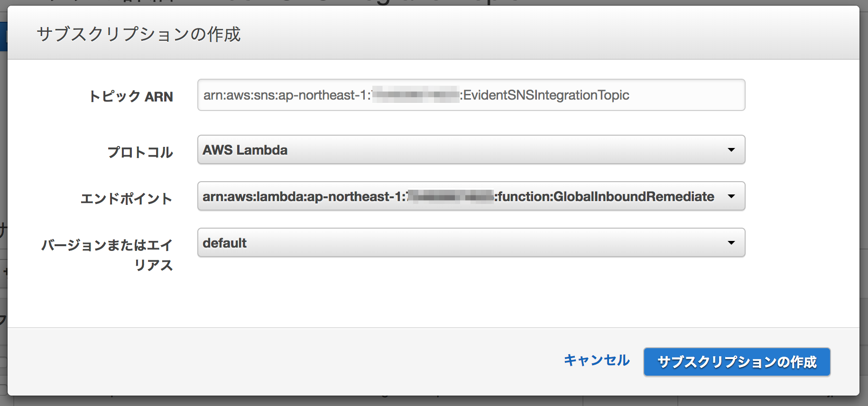Click the プロトコル label
Screen dimensions: 868x406
[140, 152]
